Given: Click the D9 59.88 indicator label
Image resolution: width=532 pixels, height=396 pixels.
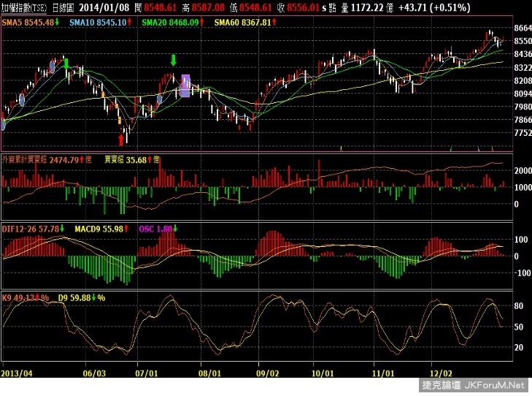Looking at the screenshot, I should [80, 297].
